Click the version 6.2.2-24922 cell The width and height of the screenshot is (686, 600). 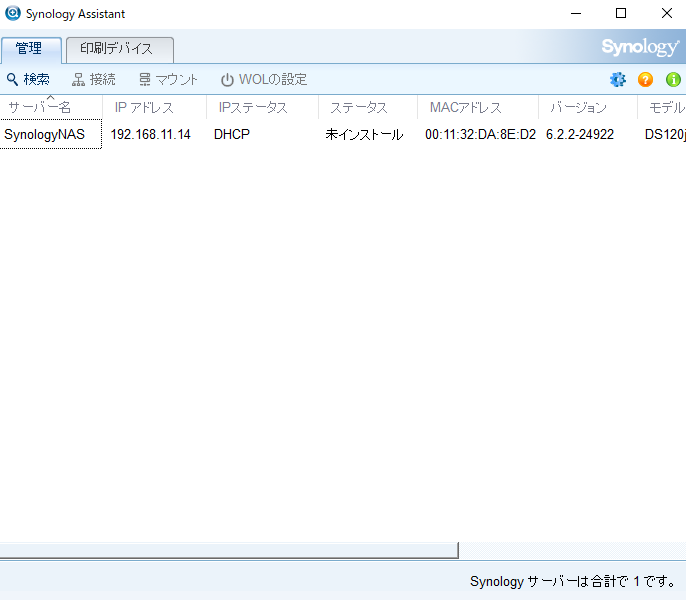[x=580, y=134]
